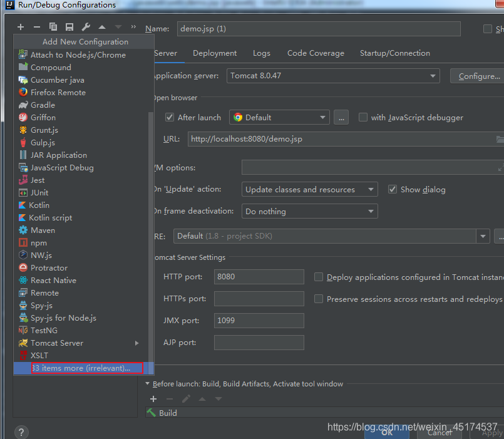504x439 pixels.
Task: Select the Protractor icon entry
Action: pyautogui.click(x=23, y=267)
